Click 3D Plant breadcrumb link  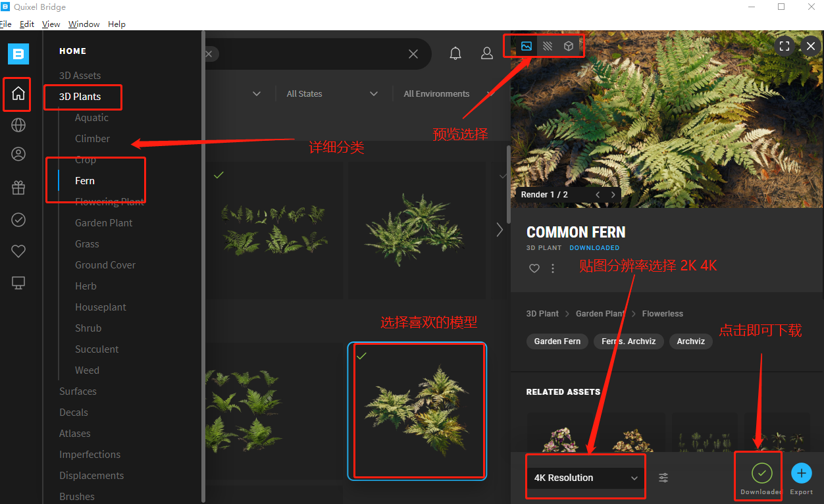pos(542,314)
